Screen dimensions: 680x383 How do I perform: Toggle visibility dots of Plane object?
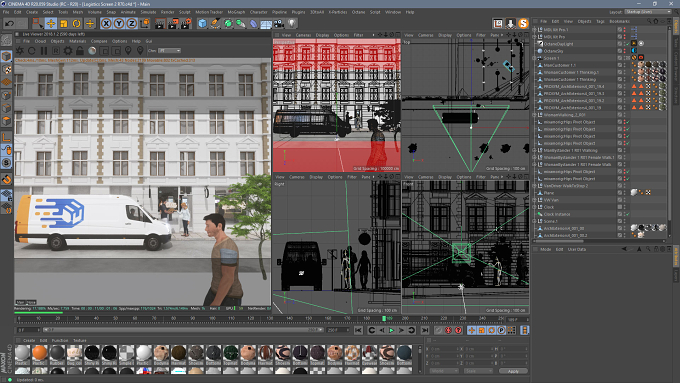(624, 193)
